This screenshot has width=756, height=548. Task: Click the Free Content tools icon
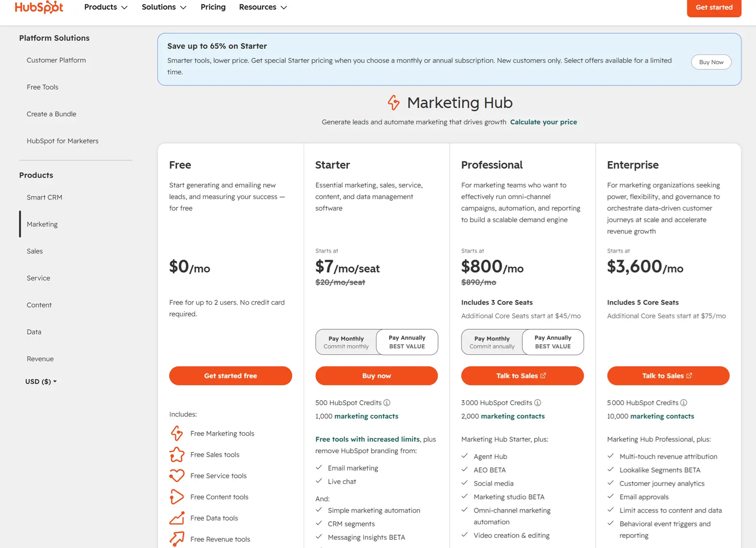click(177, 497)
